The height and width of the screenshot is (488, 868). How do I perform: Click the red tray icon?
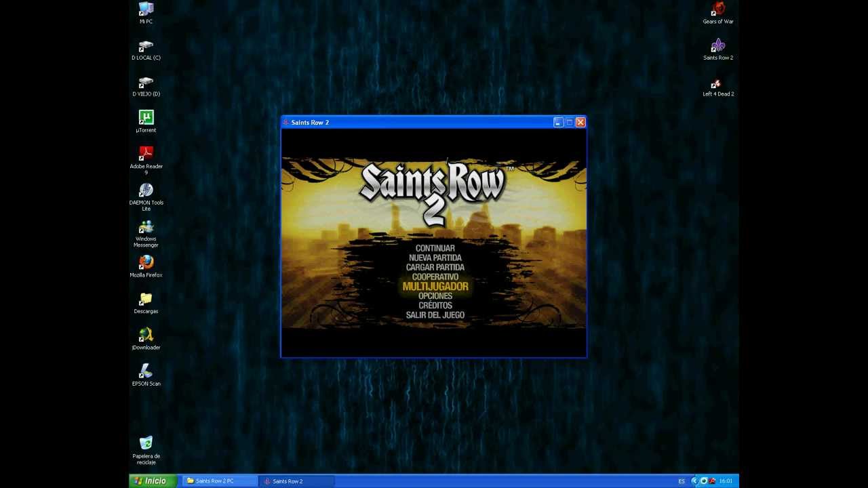tap(712, 481)
